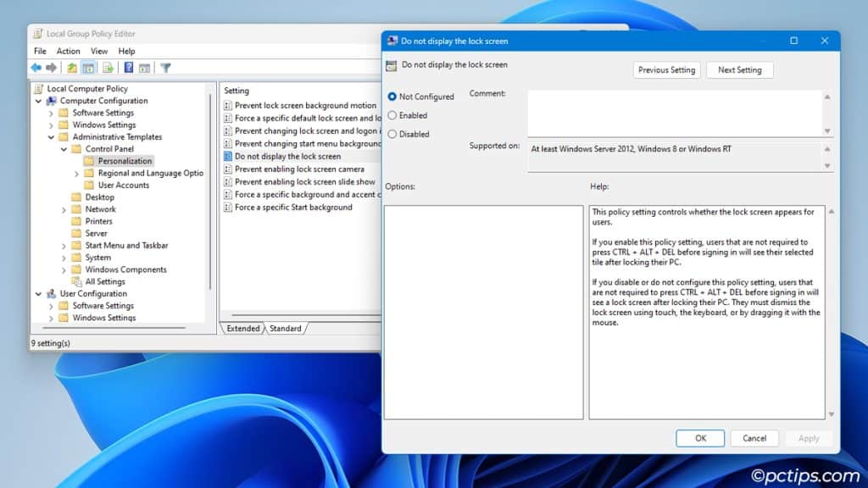The height and width of the screenshot is (488, 868).
Task: Click the Next Setting button
Action: point(739,70)
